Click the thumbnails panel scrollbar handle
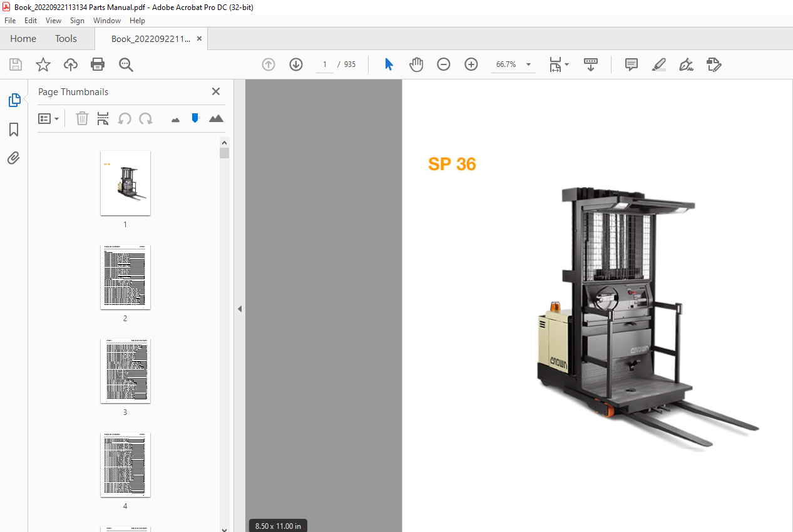 [x=224, y=153]
